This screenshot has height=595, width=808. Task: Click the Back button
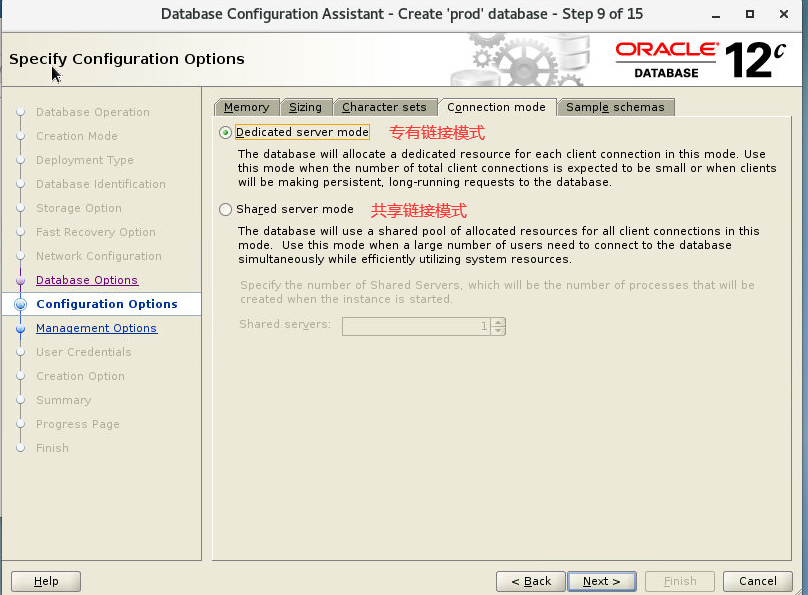[x=531, y=581]
